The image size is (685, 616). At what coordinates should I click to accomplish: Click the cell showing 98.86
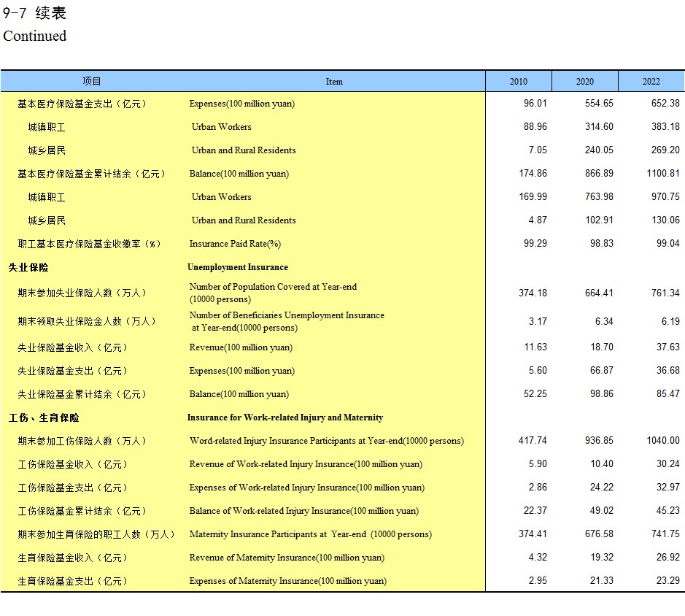(602, 394)
